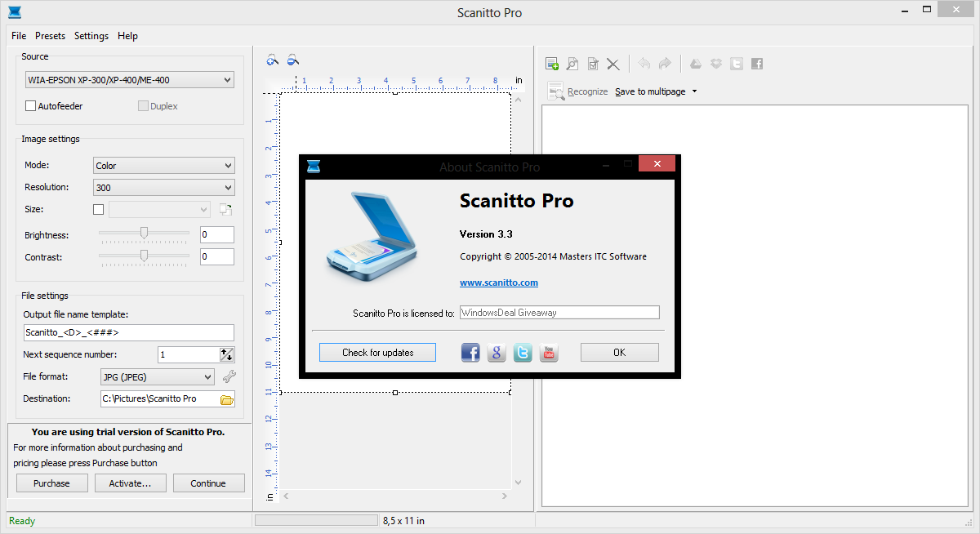Click the Recognize OCR icon
This screenshot has height=534, width=980.
tap(556, 91)
